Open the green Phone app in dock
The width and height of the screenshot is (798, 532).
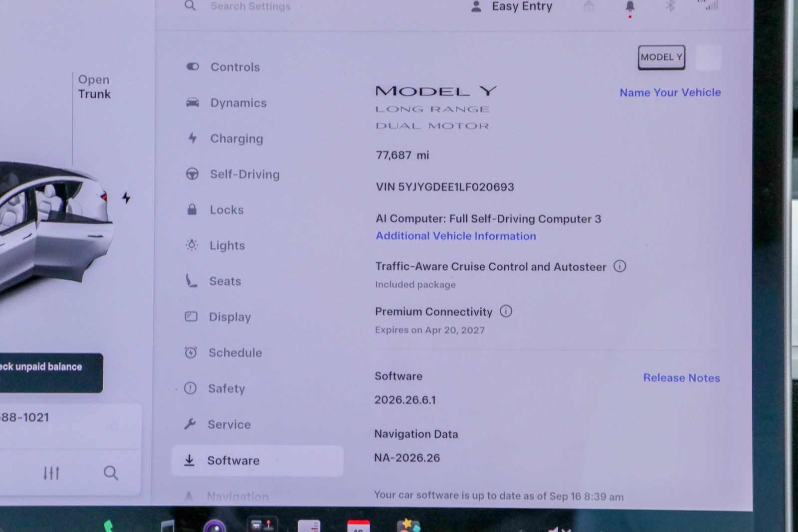click(108, 526)
